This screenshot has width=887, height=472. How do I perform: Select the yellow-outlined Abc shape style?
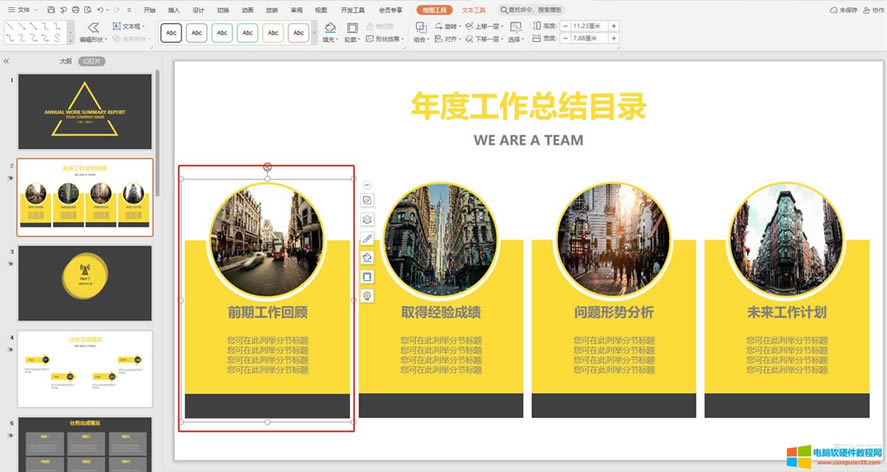(x=273, y=33)
